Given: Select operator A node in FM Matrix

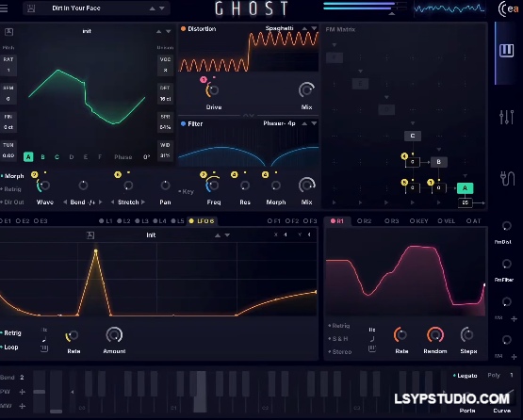Looking at the screenshot, I should coord(465,188).
